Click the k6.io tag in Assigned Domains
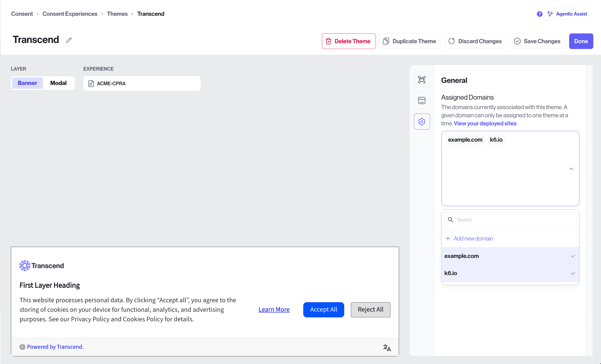This screenshot has height=364, width=601. (x=496, y=140)
